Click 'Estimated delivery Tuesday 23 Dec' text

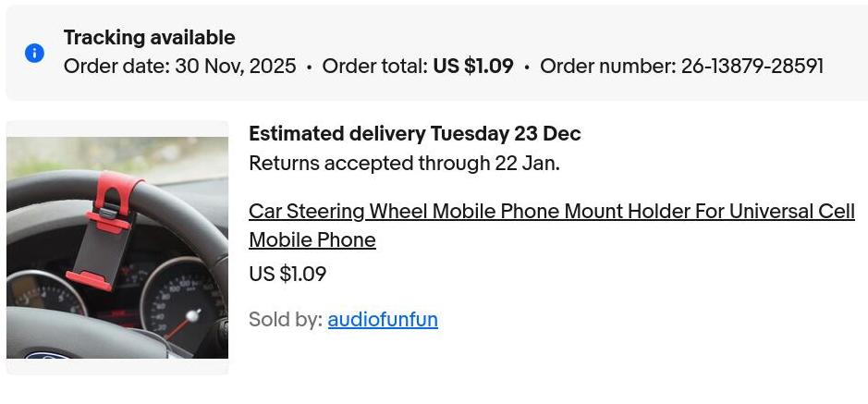(x=414, y=134)
